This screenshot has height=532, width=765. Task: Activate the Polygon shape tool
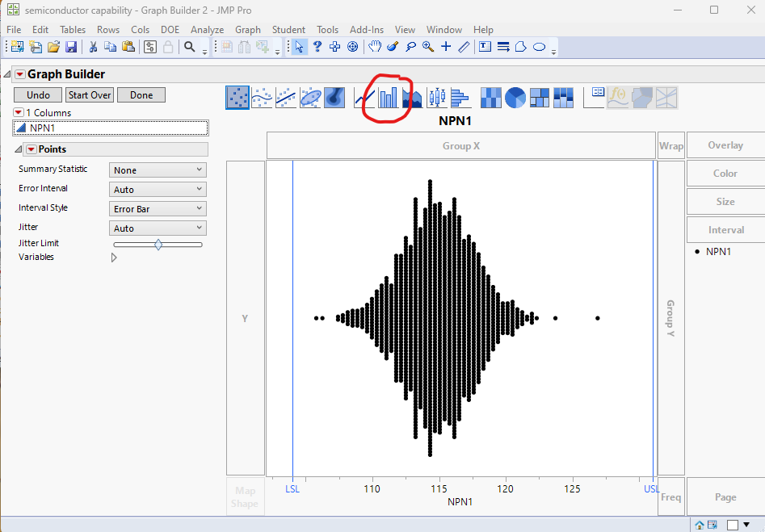pos(521,47)
